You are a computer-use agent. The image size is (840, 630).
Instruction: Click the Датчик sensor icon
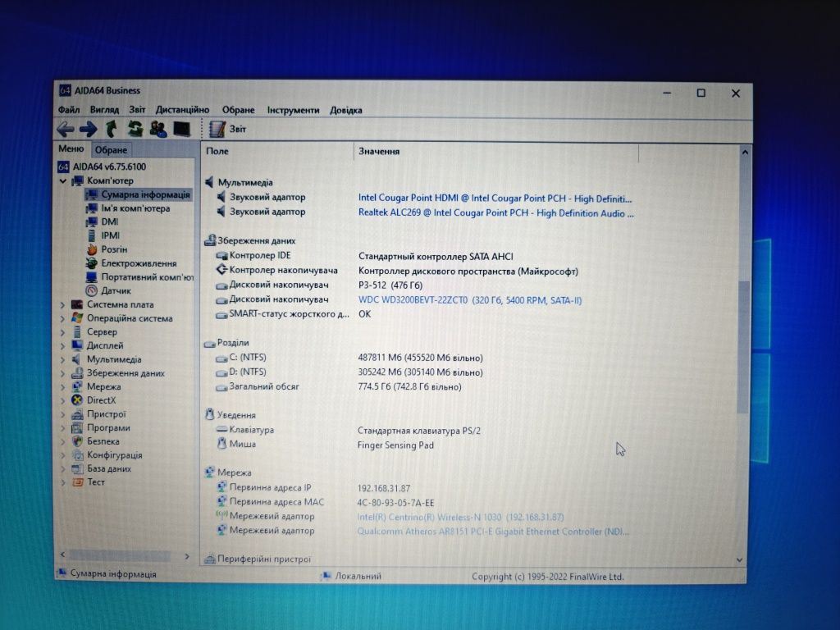pyautogui.click(x=92, y=291)
